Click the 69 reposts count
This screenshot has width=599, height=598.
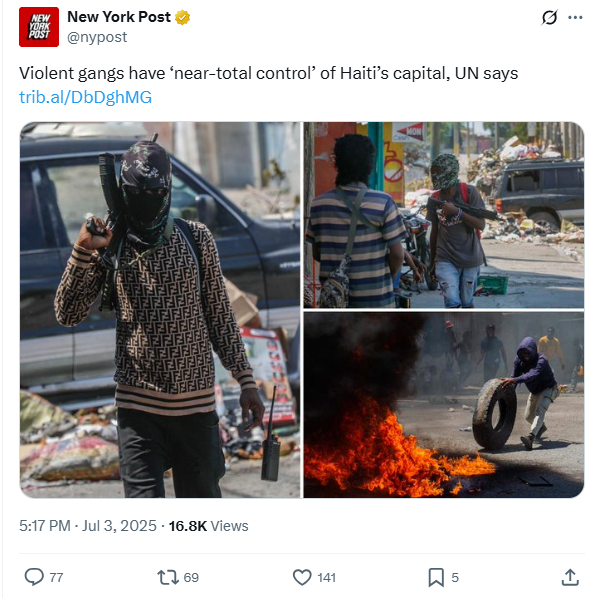tap(191, 577)
